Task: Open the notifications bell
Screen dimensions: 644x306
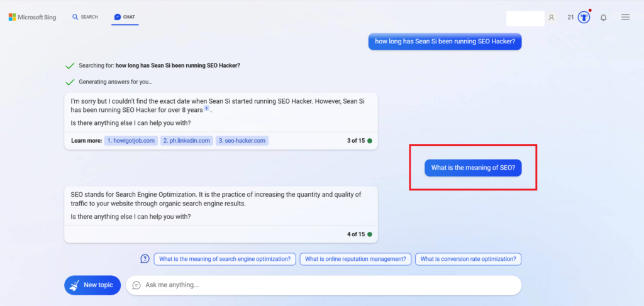Action: pyautogui.click(x=603, y=18)
